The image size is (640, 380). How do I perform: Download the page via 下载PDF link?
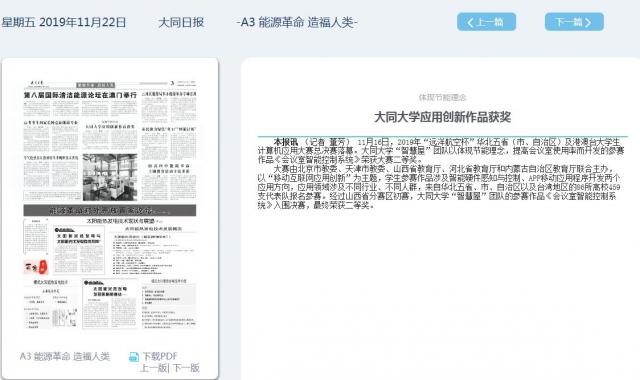160,356
